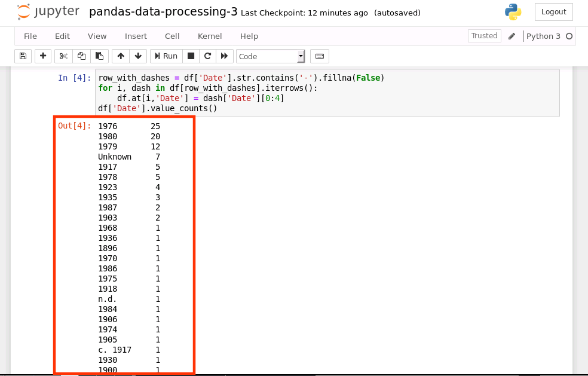588x376 pixels.
Task: Cut selected cells with scissors icon
Action: click(63, 56)
